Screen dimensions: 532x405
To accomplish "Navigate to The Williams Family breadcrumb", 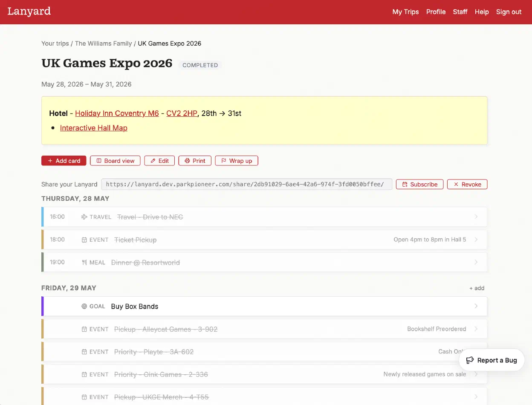I will coord(104,43).
